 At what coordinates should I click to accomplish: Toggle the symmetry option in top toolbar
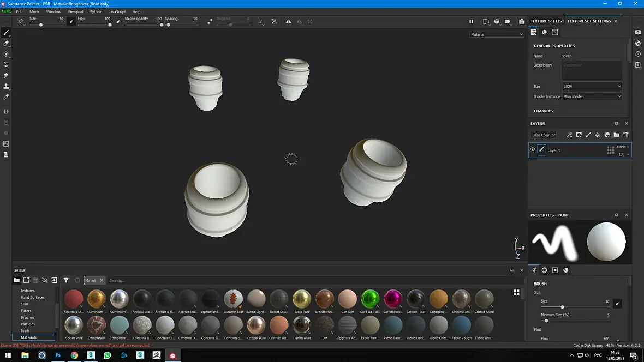click(x=288, y=21)
